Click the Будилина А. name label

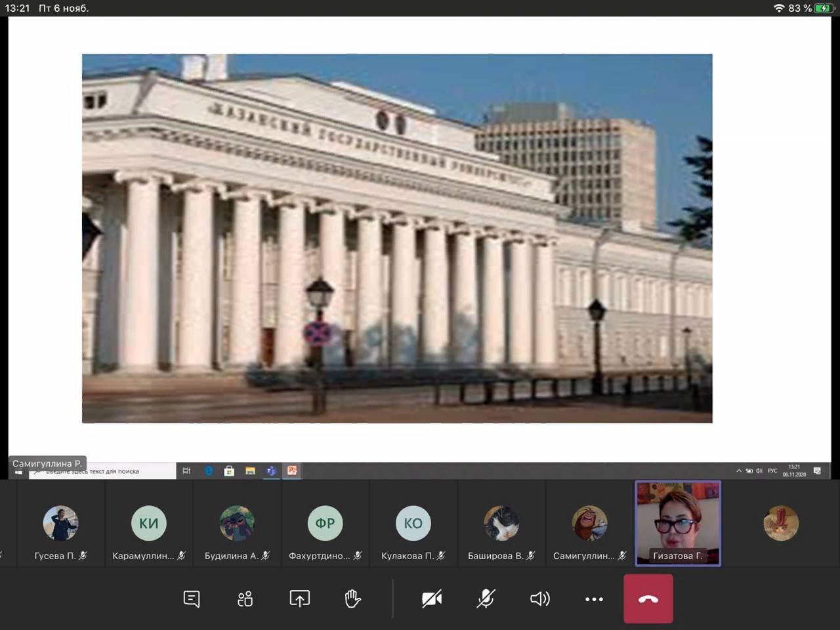coord(232,556)
